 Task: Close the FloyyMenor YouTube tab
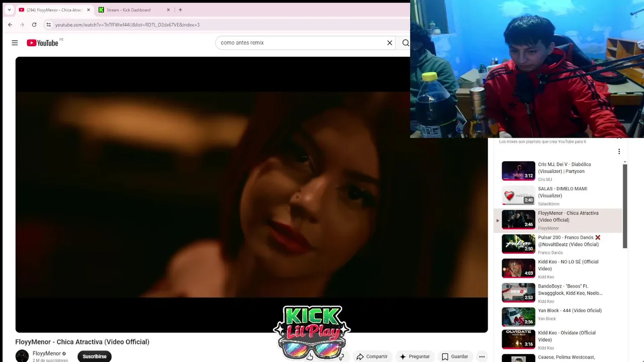(89, 10)
